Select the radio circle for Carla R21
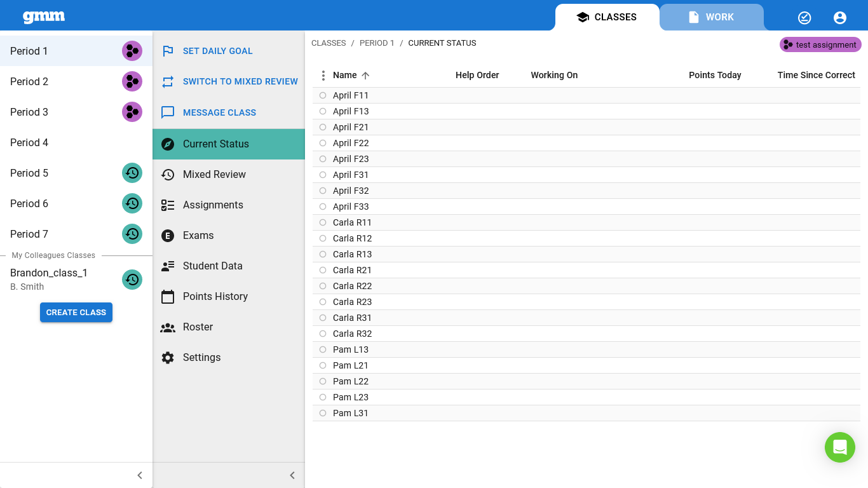The width and height of the screenshot is (868, 488). (x=323, y=270)
